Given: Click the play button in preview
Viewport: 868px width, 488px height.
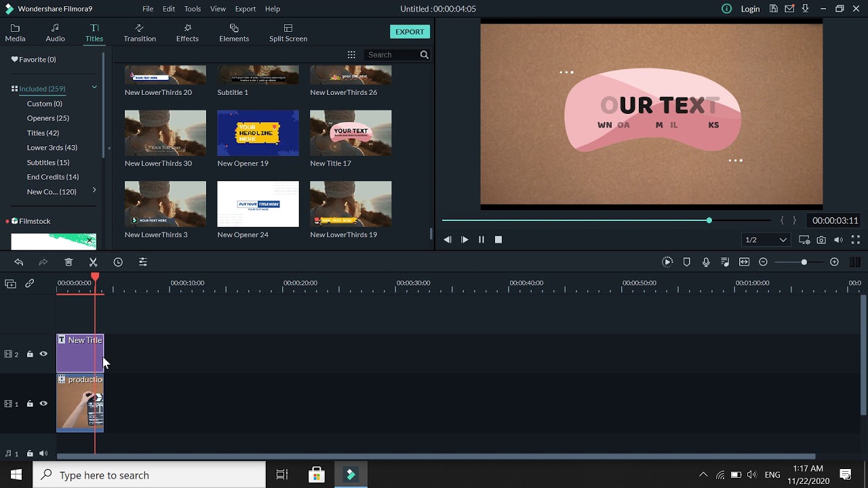Looking at the screenshot, I should click(x=465, y=240).
